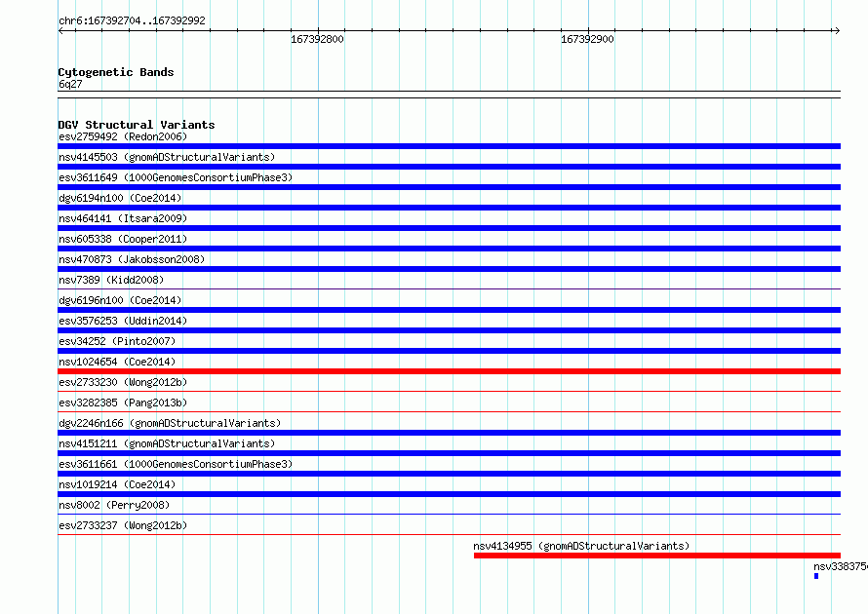This screenshot has height=614, width=868.
Task: Open nsv8002 (Perry2008) label
Action: coord(114,505)
